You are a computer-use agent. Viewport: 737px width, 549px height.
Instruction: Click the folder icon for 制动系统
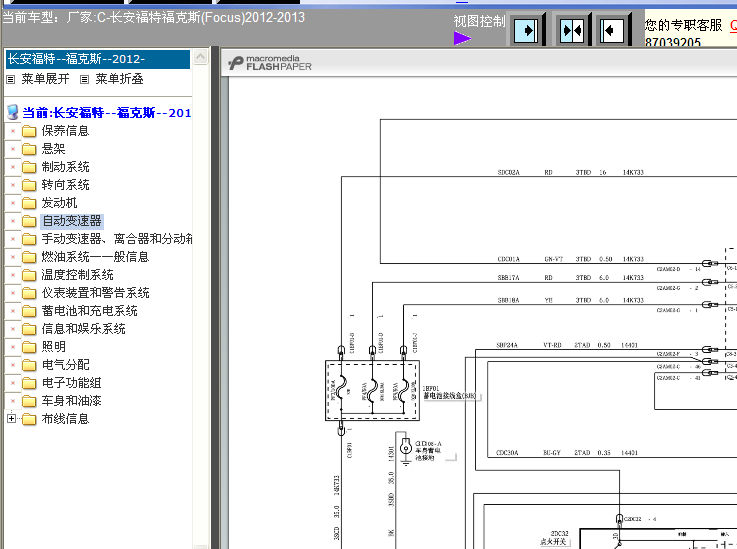pyautogui.click(x=29, y=167)
